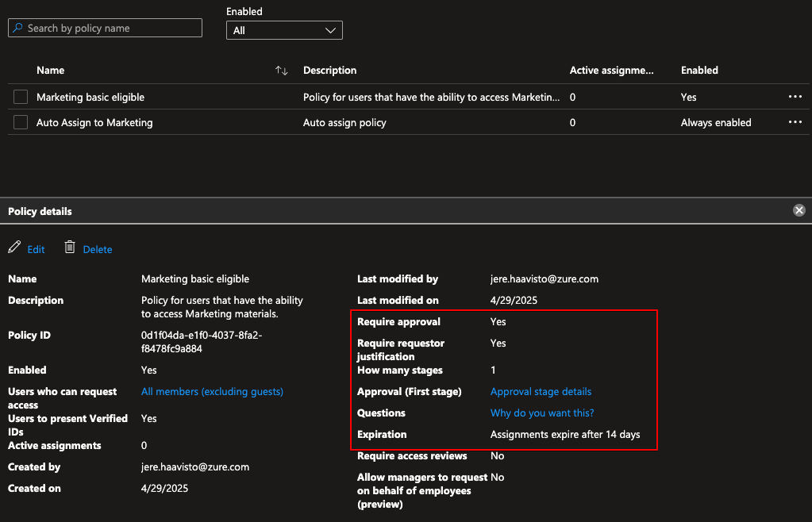The image size is (812, 522).
Task: Click the Enabled column header
Action: click(699, 71)
